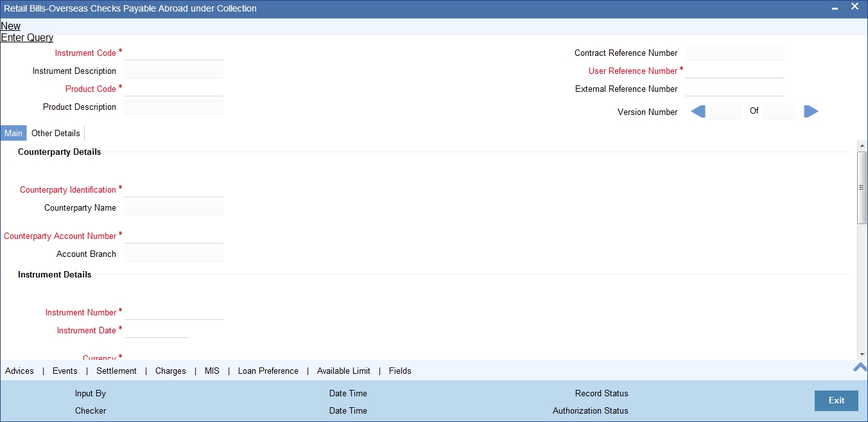868x422 pixels.
Task: Focus the Product Description field
Action: tap(173, 107)
